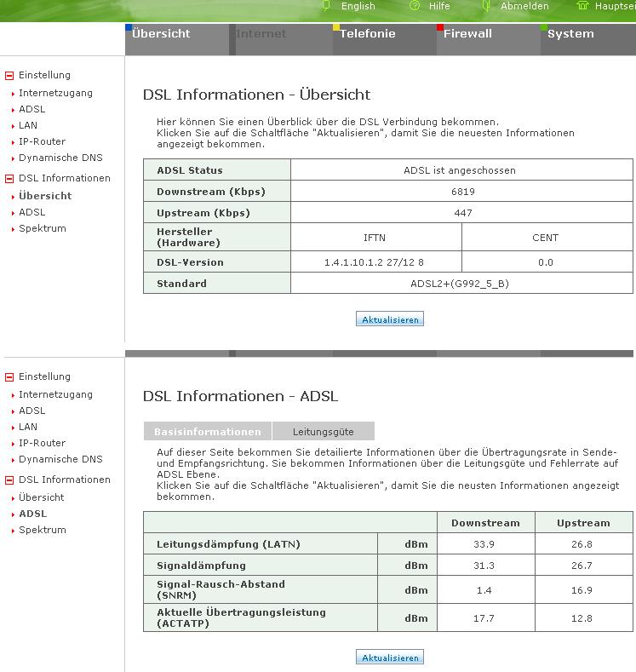This screenshot has width=636, height=672.
Task: Click Aktualisieren button below overview table
Action: point(390,319)
